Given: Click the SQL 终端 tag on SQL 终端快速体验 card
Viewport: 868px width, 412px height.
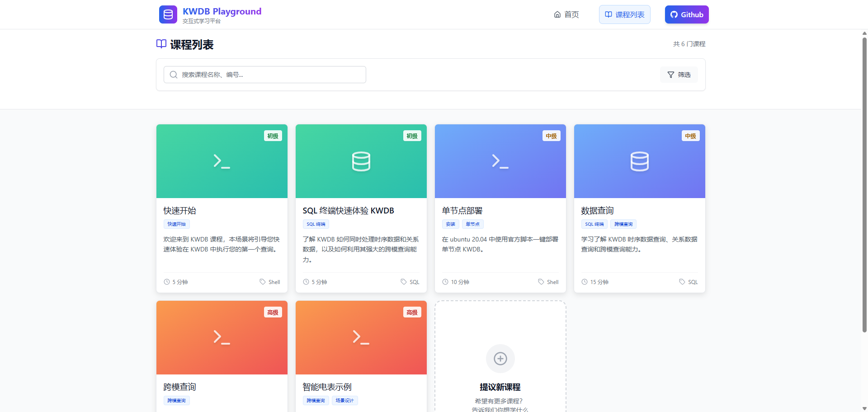Looking at the screenshot, I should pyautogui.click(x=316, y=224).
